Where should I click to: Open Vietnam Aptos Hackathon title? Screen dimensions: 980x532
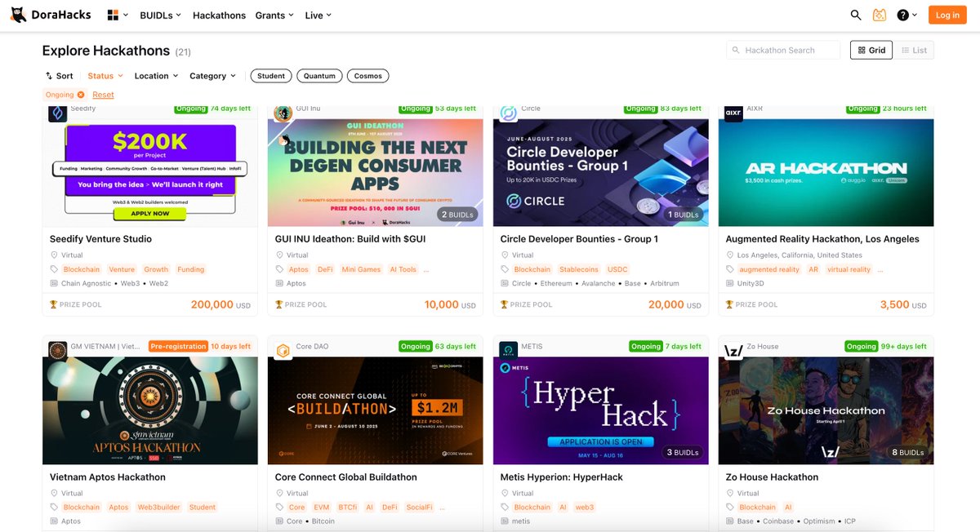point(108,477)
